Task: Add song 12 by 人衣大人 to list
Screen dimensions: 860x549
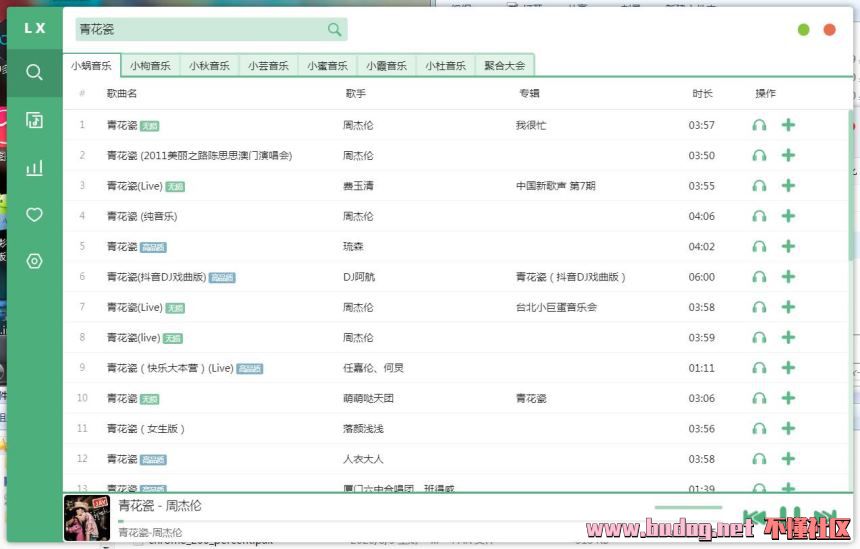Action: 788,459
